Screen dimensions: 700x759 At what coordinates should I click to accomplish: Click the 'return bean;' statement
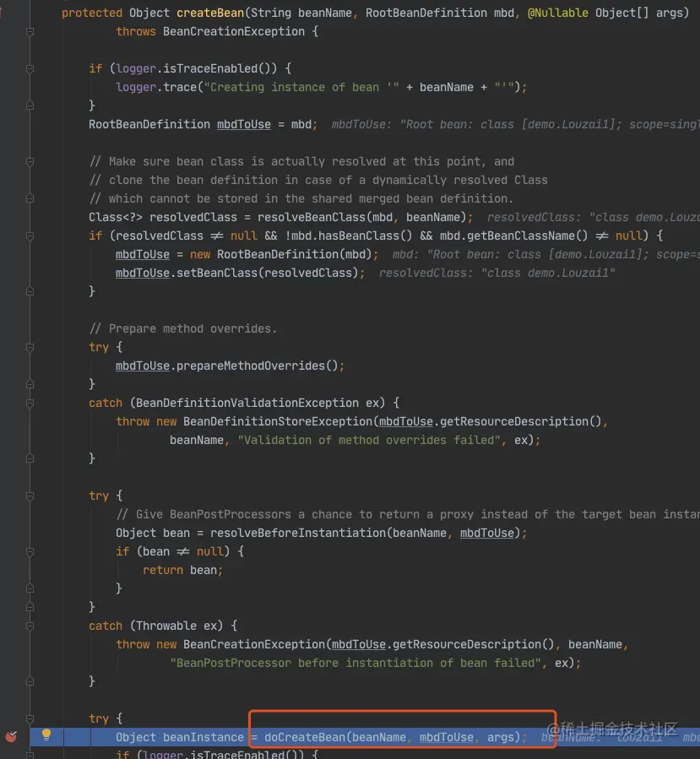(182, 570)
